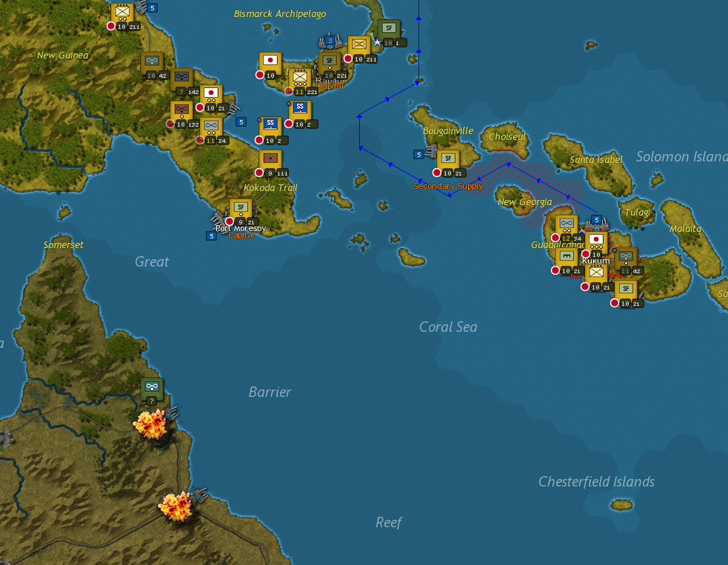This screenshot has width=728, height=565.
Task: Click the Bismarck Archipelago label
Action: 280,14
